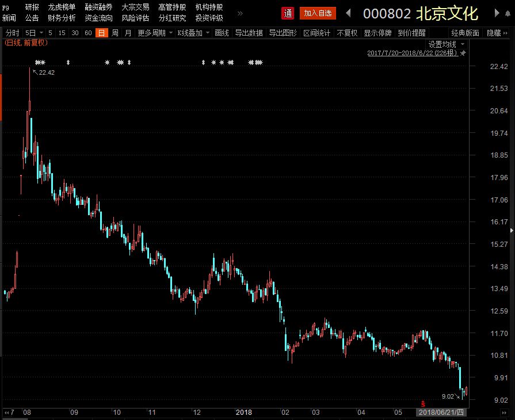This screenshot has height=420, width=515.
Task: Toggle 不复权 adjustment option
Action: [x=347, y=33]
